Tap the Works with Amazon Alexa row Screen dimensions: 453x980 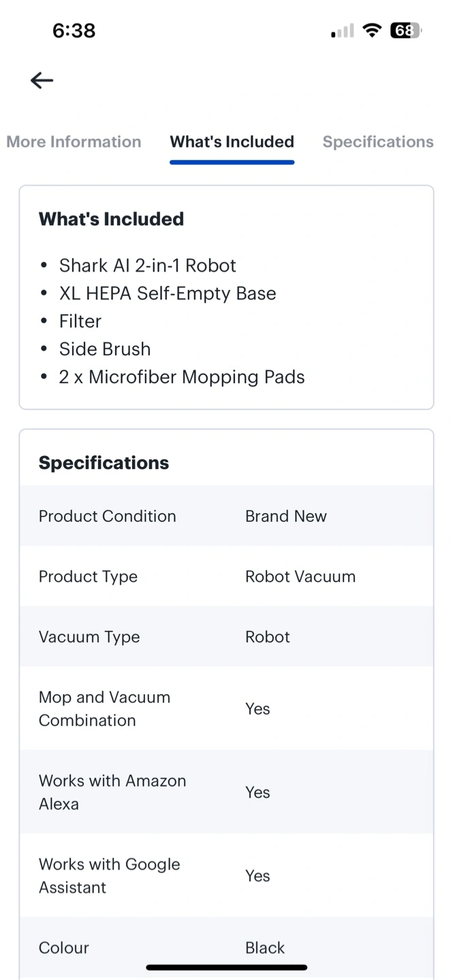pos(226,792)
